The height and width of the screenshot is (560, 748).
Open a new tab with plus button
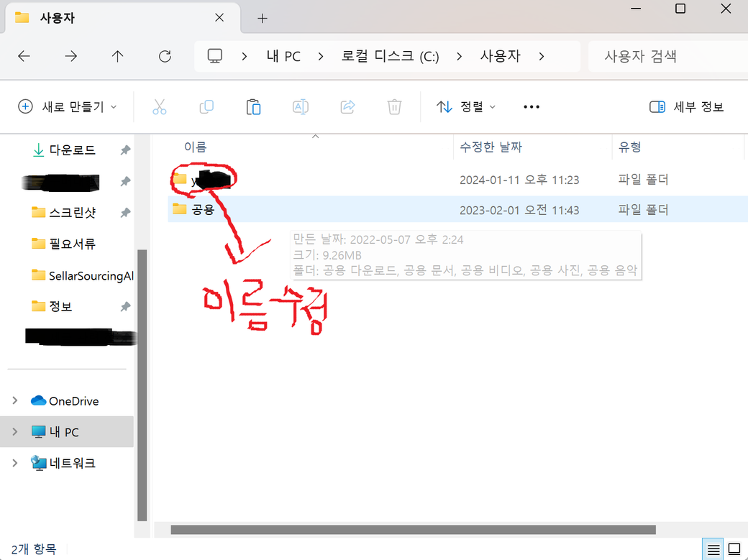[263, 18]
